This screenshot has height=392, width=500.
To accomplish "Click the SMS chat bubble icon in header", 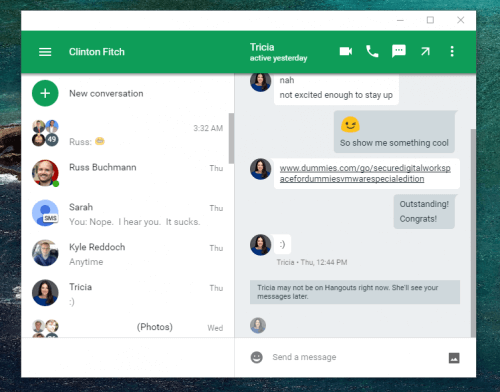I will [399, 51].
